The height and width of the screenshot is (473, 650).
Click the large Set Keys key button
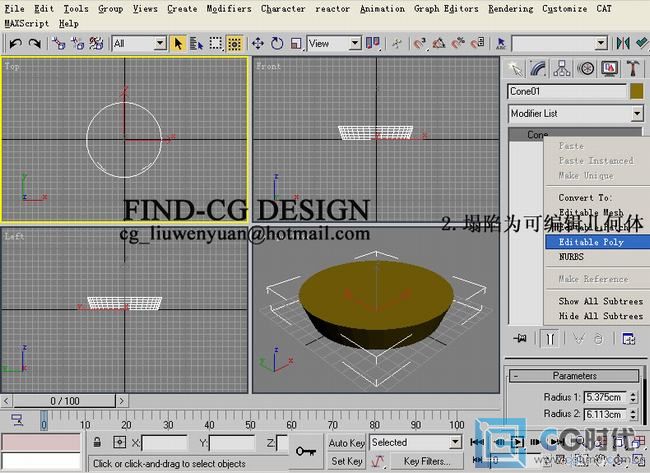point(306,451)
